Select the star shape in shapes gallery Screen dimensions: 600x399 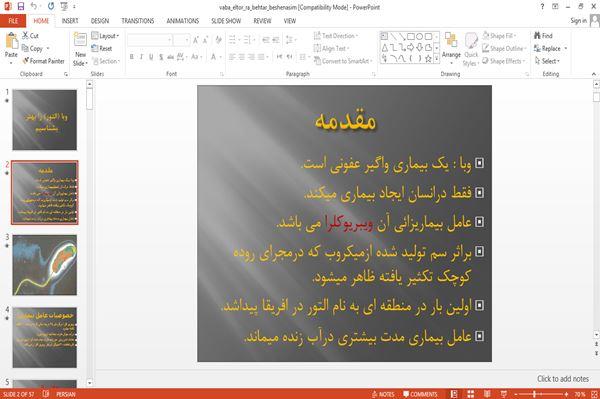(x=429, y=59)
